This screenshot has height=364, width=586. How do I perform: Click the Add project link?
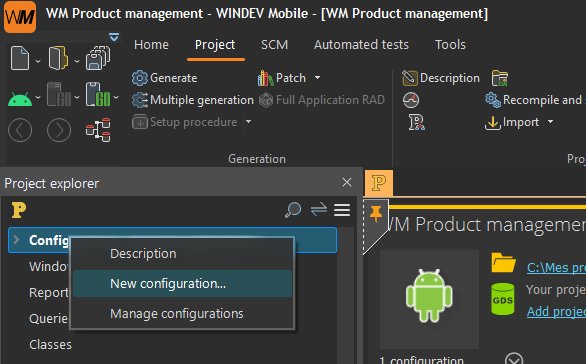pos(556,312)
